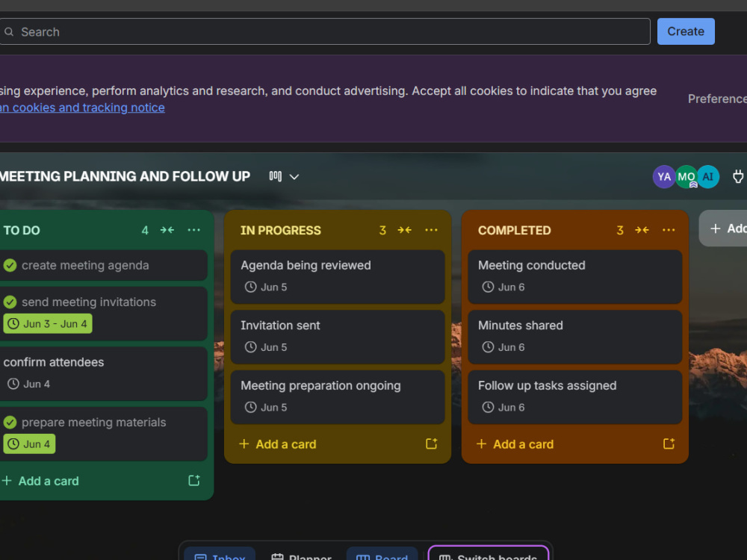Screen dimensions: 747x560
Task: Uncheck the prepare meeting materials card
Action: (10, 423)
